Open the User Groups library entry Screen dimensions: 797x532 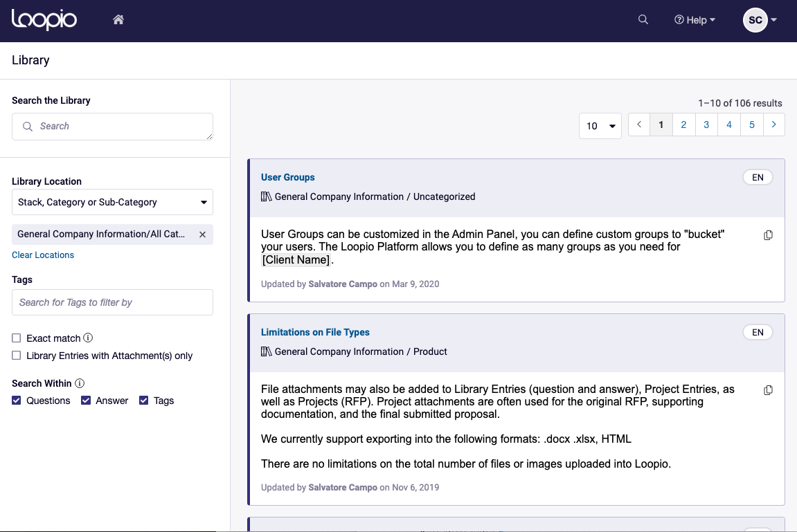[287, 177]
